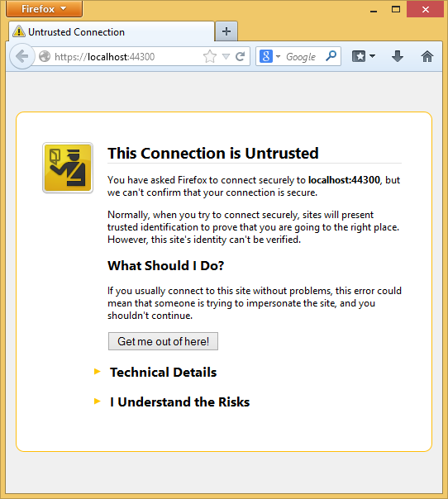
Task: Open the Firefox application menu
Action: 44,9
